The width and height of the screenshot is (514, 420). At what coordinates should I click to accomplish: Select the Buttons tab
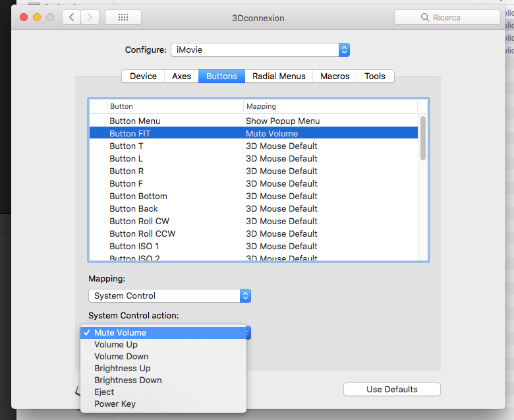coord(221,76)
